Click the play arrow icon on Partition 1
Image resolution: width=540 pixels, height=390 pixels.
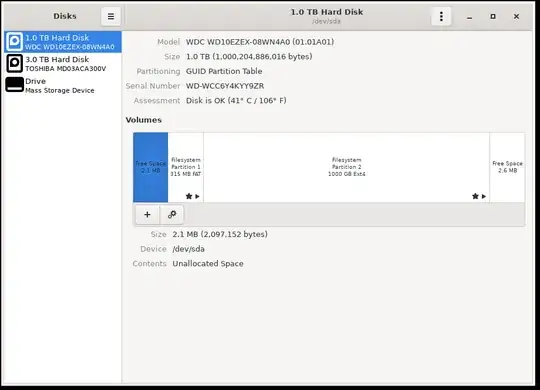click(197, 196)
